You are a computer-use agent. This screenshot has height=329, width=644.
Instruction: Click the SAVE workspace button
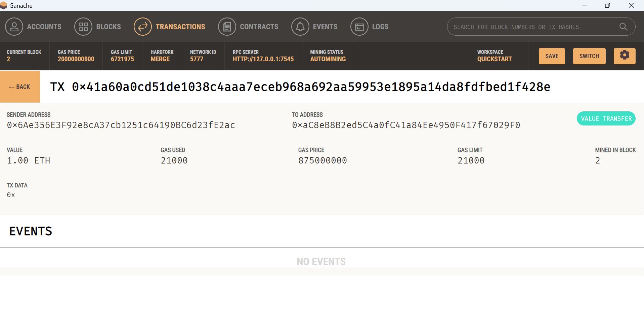coord(552,56)
